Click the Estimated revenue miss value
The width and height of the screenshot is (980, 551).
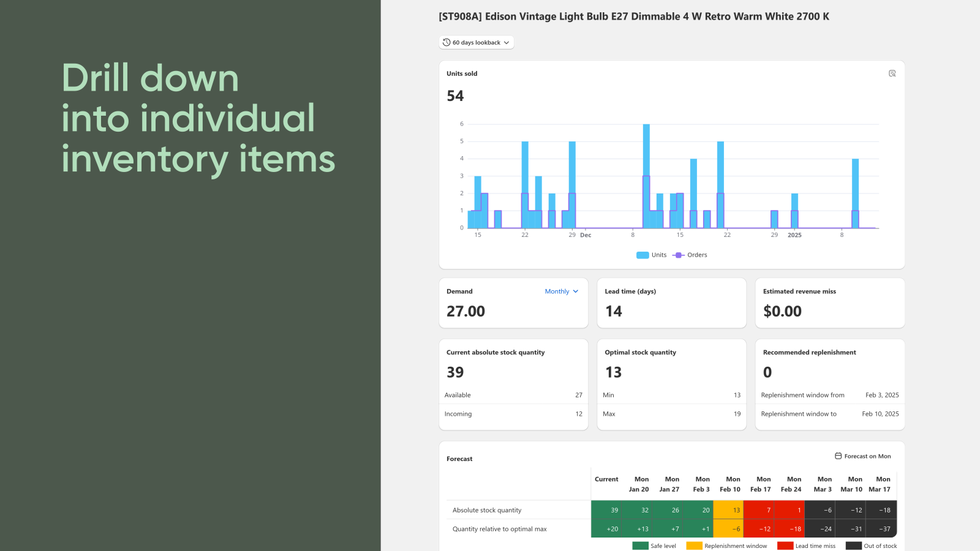(x=783, y=311)
